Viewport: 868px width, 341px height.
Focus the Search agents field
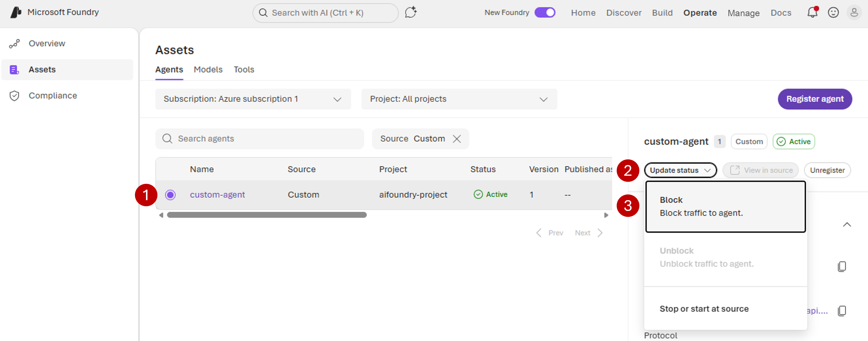259,139
